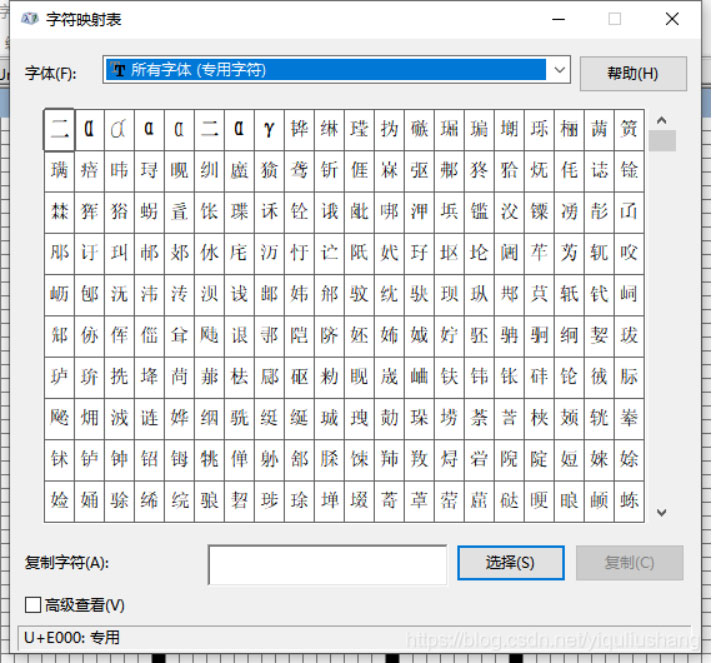This screenshot has width=712, height=663.
Task: Click the 眼 character in the bottom row
Action: (569, 500)
